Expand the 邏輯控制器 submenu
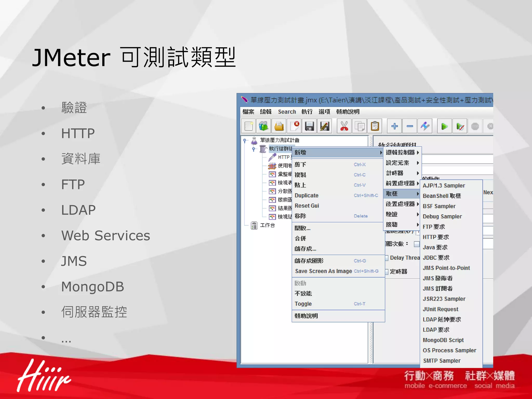Screen dimensions: 532x399 [402, 152]
